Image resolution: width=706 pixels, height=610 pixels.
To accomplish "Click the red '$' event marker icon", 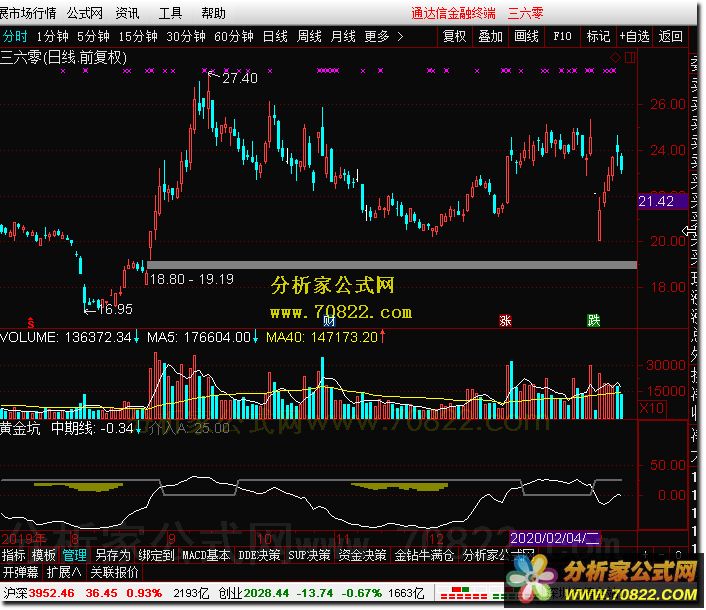I will [31, 322].
